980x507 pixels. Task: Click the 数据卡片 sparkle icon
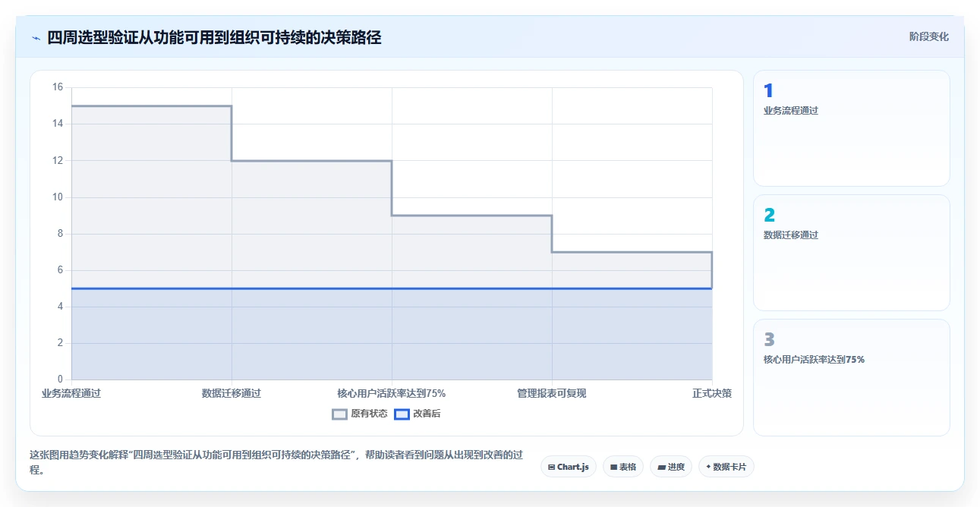708,467
